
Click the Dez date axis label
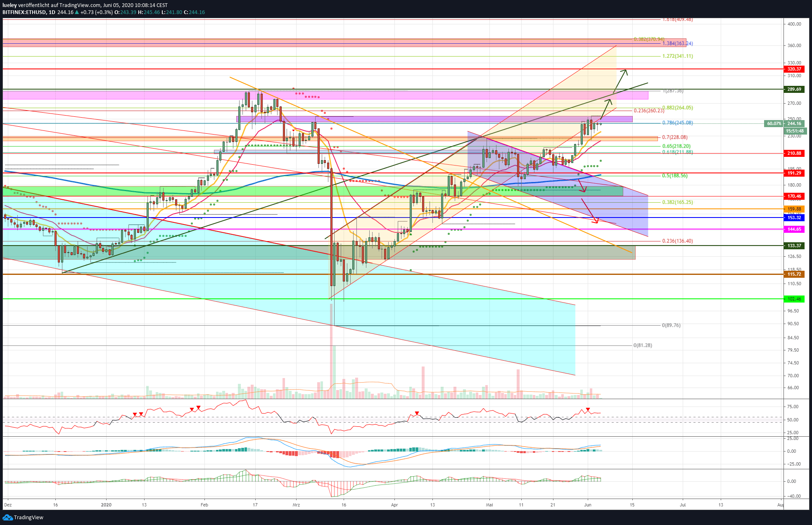pos(8,505)
